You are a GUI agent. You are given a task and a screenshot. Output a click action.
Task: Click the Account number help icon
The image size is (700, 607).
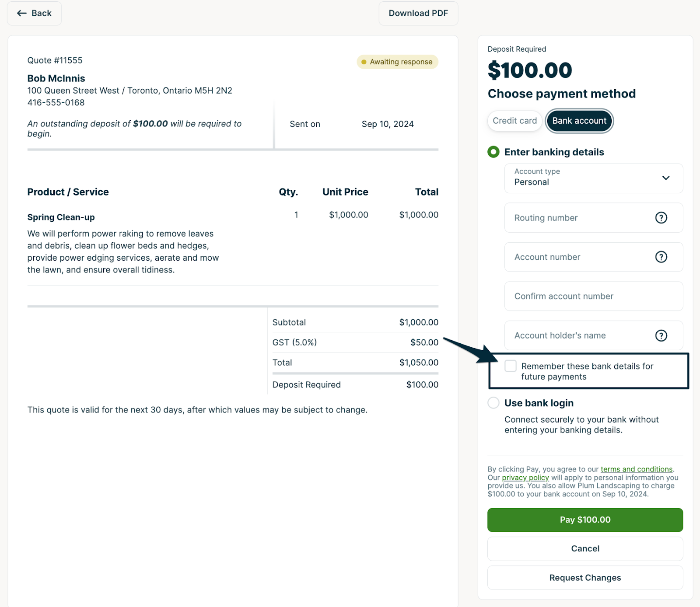pyautogui.click(x=661, y=257)
